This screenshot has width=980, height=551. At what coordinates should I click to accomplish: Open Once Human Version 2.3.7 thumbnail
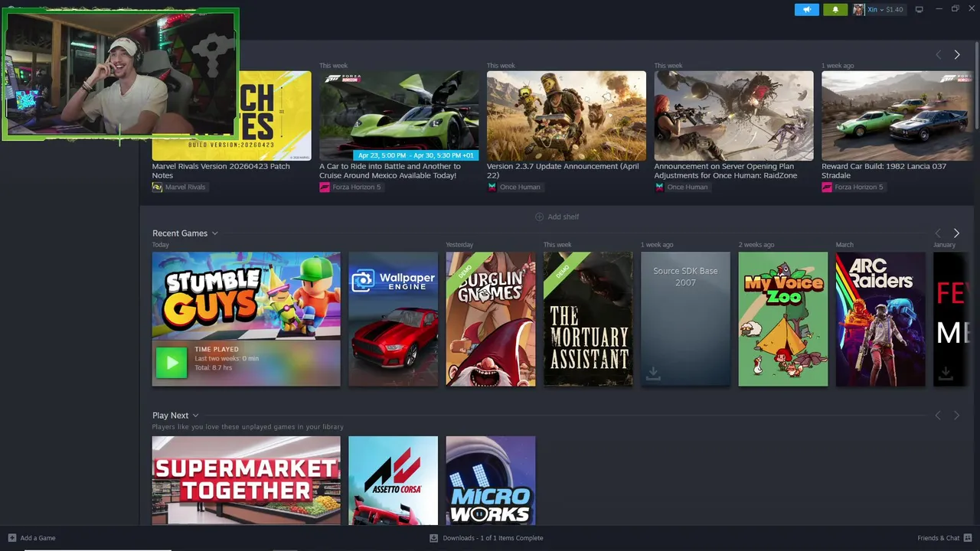pos(567,116)
